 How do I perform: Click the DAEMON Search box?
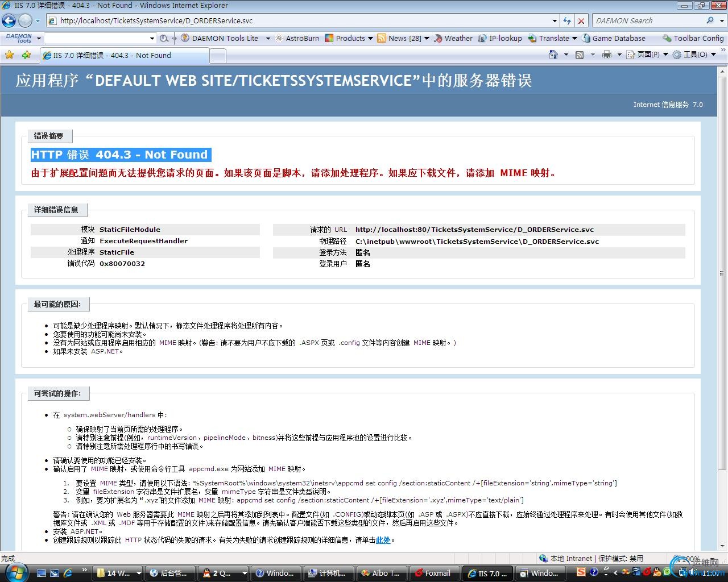(648, 21)
